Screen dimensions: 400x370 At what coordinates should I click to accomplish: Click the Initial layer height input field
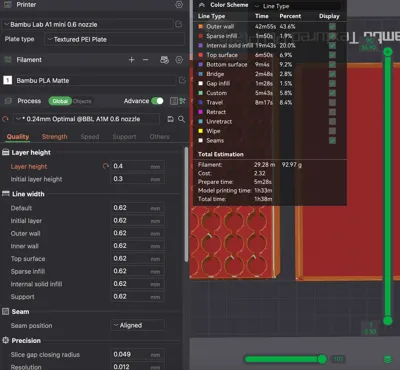tap(137, 179)
